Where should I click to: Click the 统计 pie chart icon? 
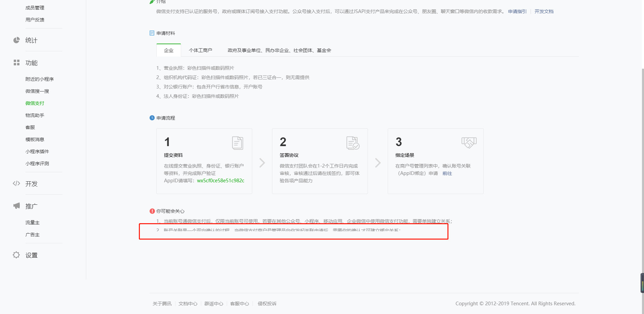click(x=16, y=40)
